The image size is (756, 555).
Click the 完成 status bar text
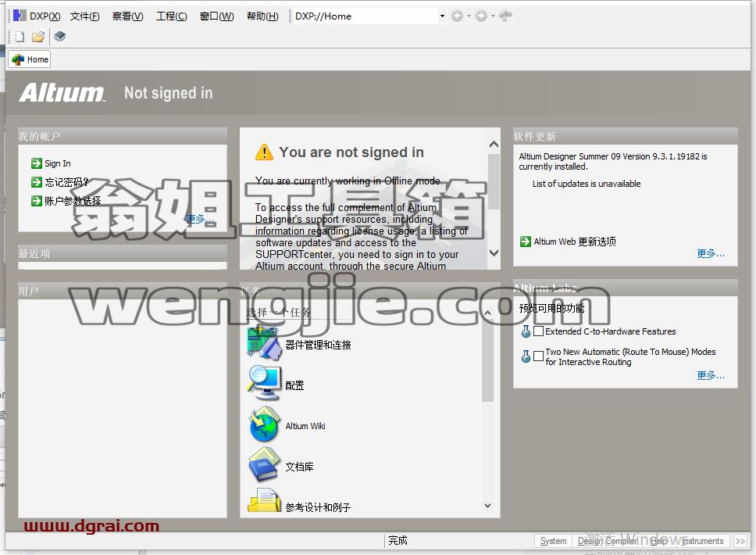[398, 540]
